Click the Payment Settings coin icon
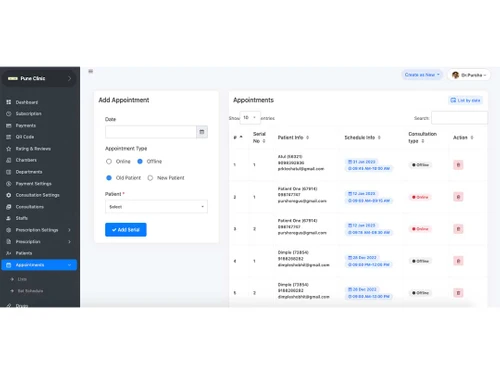The image size is (500, 375). [9, 184]
